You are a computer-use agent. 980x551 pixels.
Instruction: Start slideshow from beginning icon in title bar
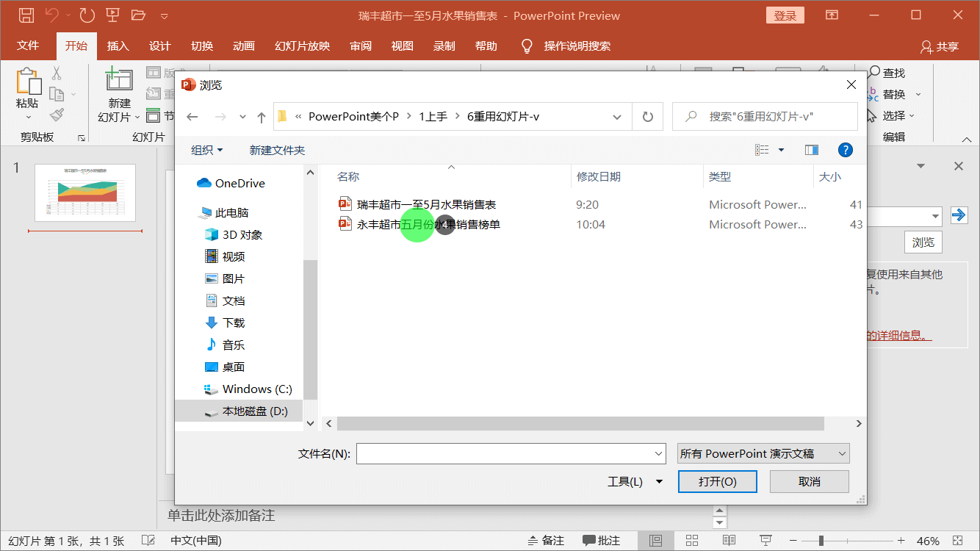(112, 15)
